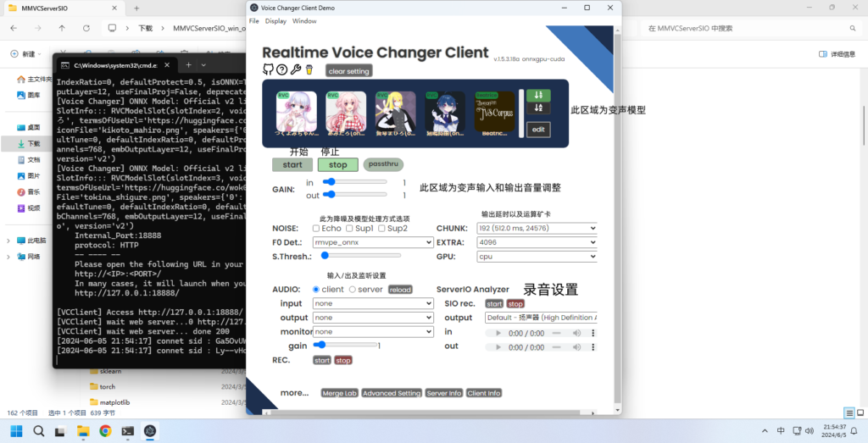Click the clear setting button
This screenshot has height=443, width=868.
[348, 71]
